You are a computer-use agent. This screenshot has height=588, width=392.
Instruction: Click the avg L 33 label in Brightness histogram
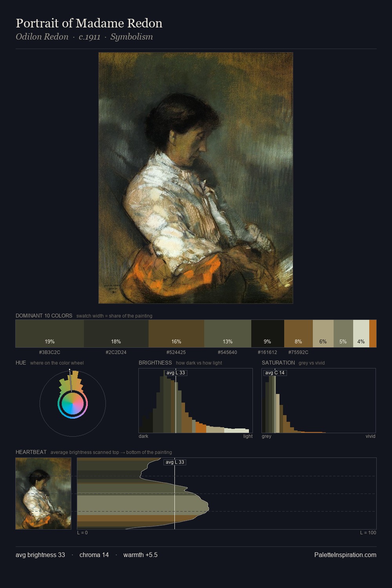pos(175,373)
